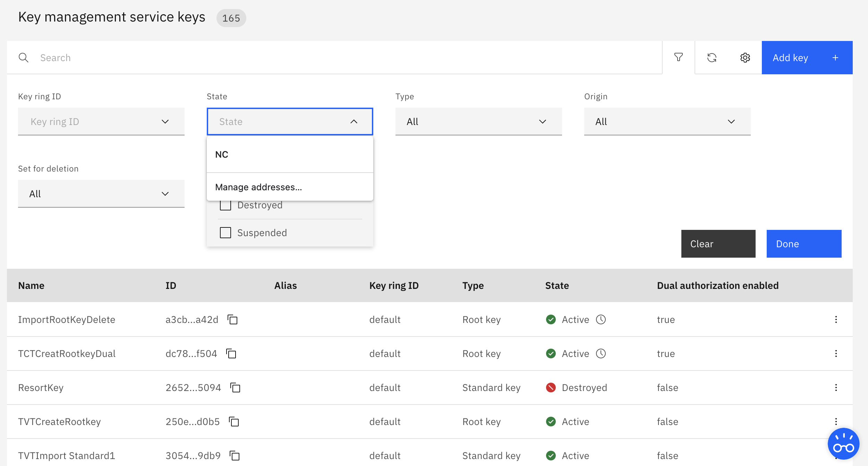
Task: Copy the TVTCreateRootkey ID
Action: pyautogui.click(x=235, y=422)
